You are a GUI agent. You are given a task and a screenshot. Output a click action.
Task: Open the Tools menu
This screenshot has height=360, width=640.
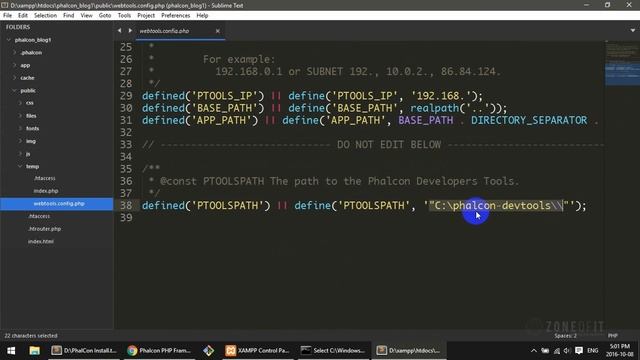click(x=124, y=16)
